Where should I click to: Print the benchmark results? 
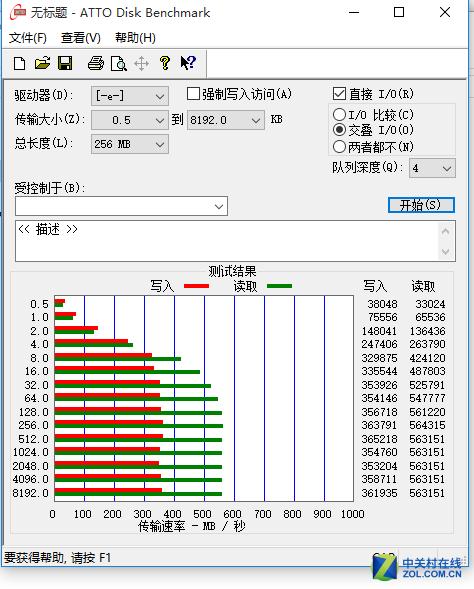coord(96,63)
